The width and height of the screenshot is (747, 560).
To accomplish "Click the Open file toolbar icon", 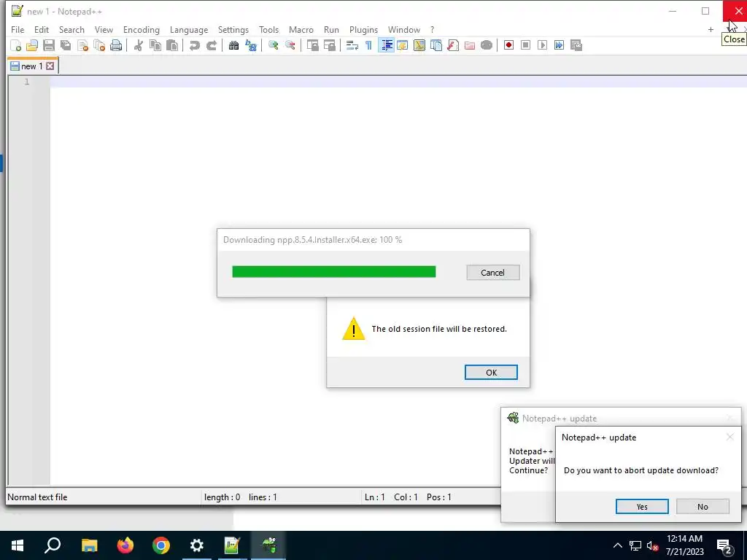I will (x=32, y=45).
